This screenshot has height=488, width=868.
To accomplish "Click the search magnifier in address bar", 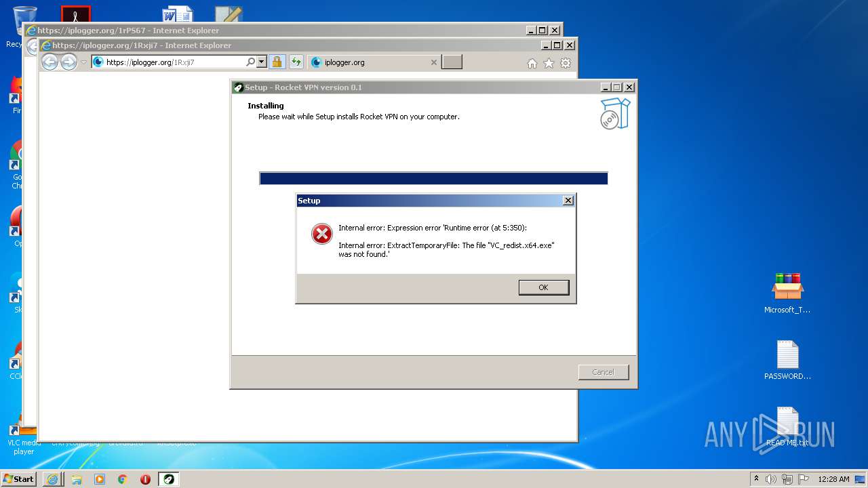I will pos(250,62).
